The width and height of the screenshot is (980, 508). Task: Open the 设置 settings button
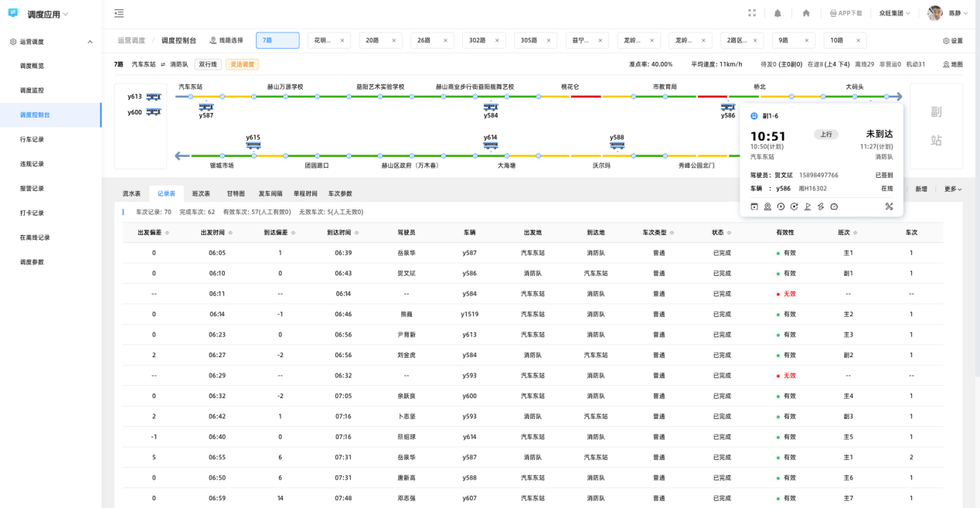click(953, 41)
